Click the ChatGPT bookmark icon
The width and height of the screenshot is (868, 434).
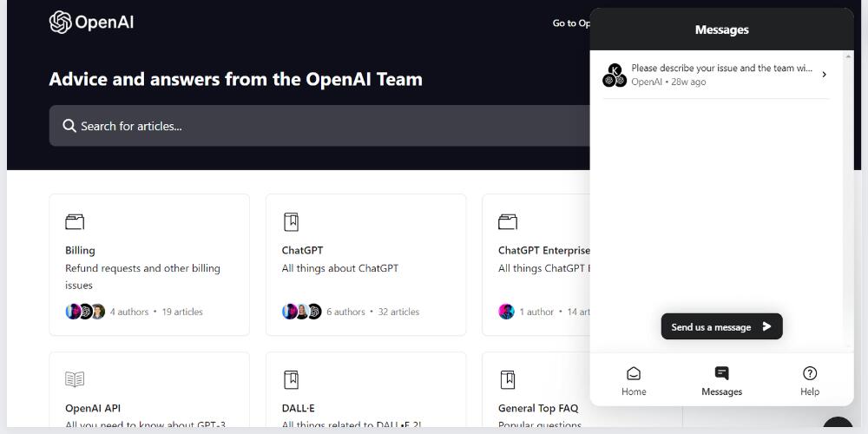(291, 222)
